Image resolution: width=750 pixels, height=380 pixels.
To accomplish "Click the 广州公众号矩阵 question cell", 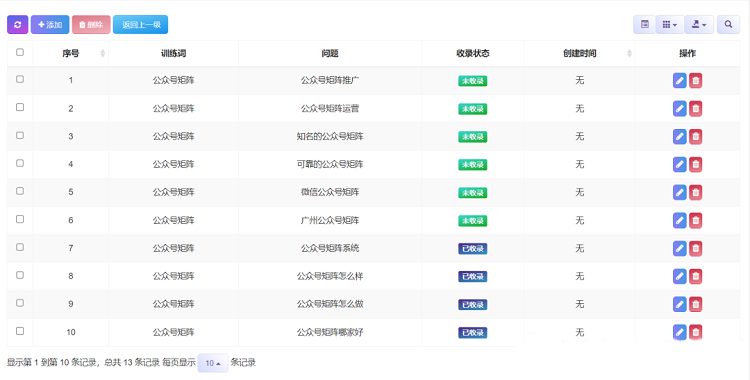I will pyautogui.click(x=330, y=220).
